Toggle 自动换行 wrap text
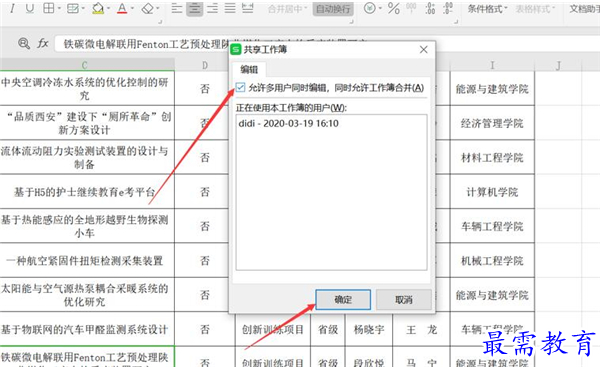 click(334, 8)
